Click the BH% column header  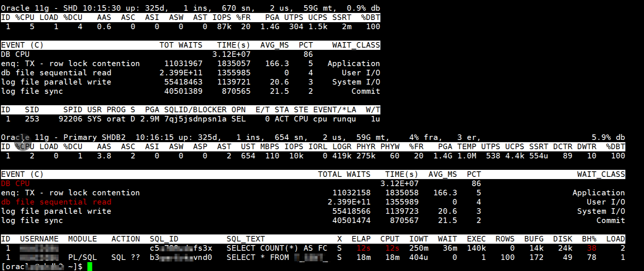coord(589,239)
